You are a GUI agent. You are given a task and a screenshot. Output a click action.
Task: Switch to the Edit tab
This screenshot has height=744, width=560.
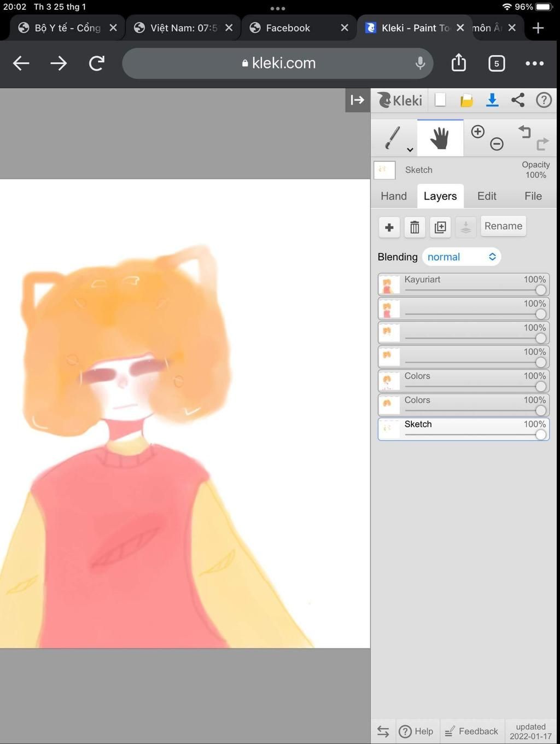[x=487, y=196]
